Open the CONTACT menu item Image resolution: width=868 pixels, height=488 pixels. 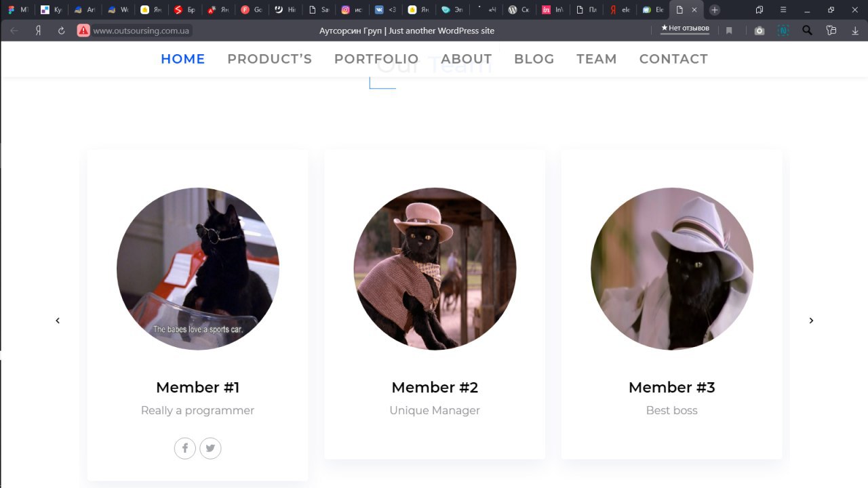pos(673,59)
